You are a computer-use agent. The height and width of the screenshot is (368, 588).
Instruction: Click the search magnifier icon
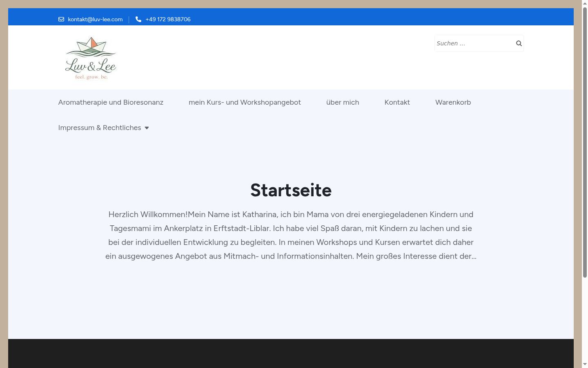coord(519,43)
